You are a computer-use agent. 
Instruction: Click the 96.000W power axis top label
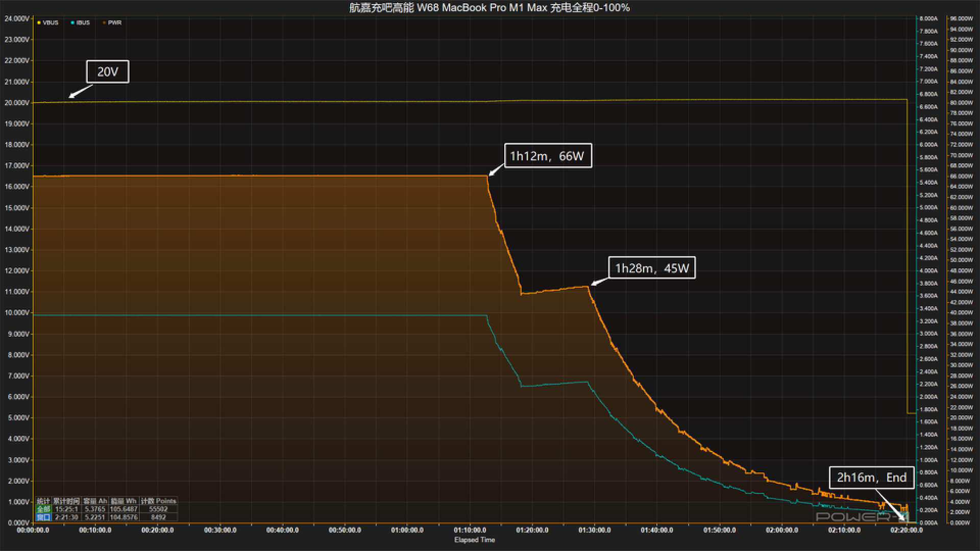[x=961, y=18]
